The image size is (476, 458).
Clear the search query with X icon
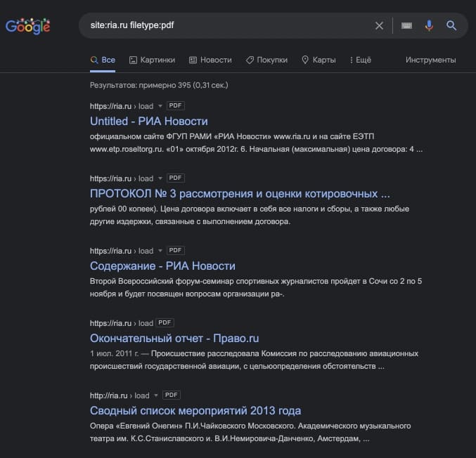[379, 26]
